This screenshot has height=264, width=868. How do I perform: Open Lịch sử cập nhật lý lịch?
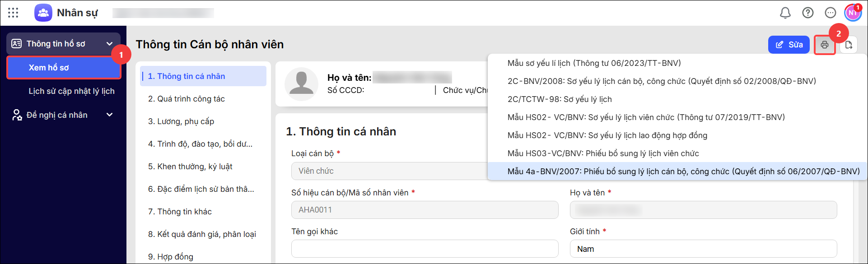[71, 91]
